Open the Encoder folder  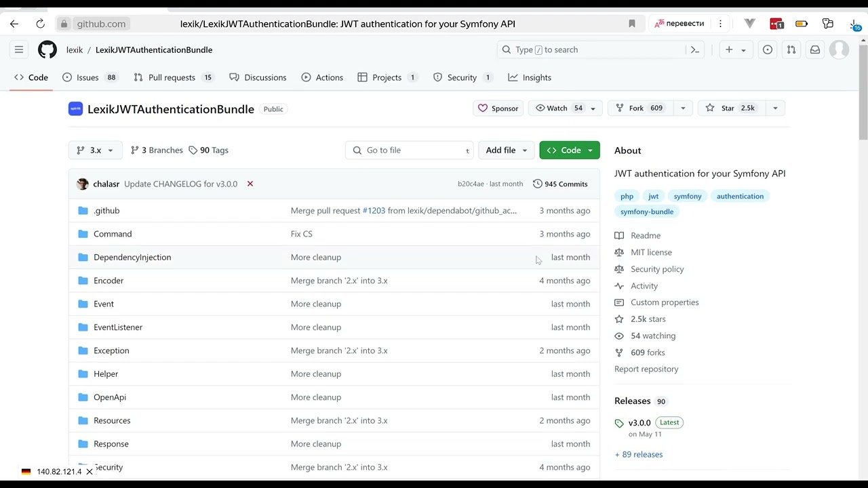(108, 281)
